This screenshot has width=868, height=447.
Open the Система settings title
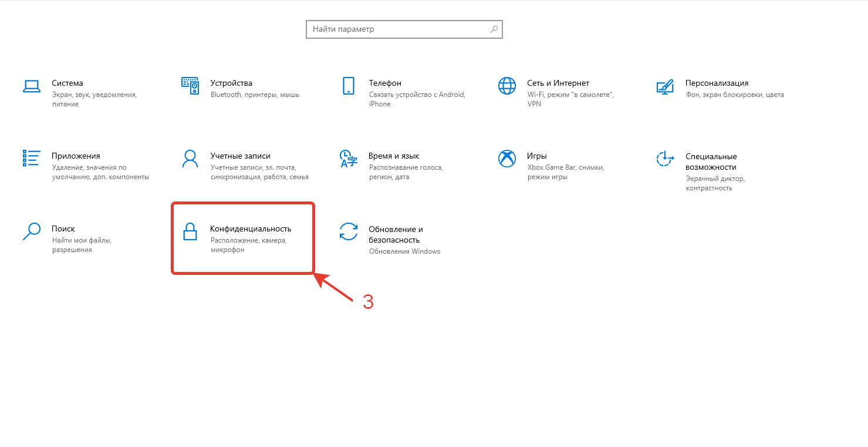tap(67, 83)
